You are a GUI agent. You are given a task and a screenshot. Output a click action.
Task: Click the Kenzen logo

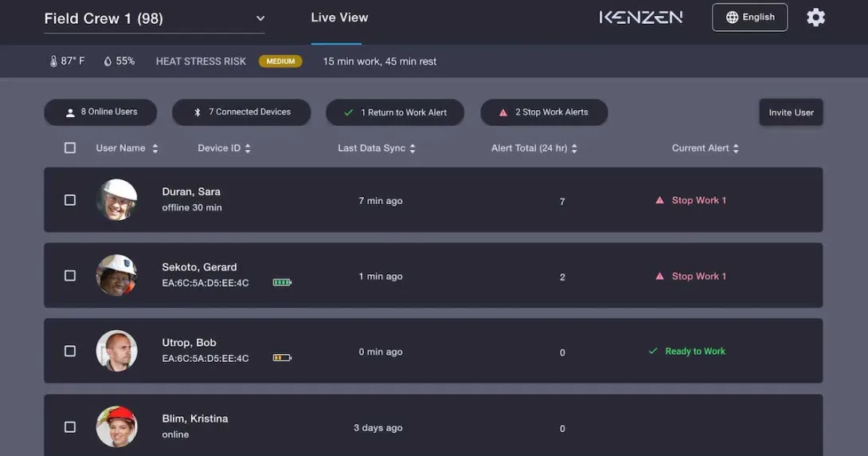(640, 18)
